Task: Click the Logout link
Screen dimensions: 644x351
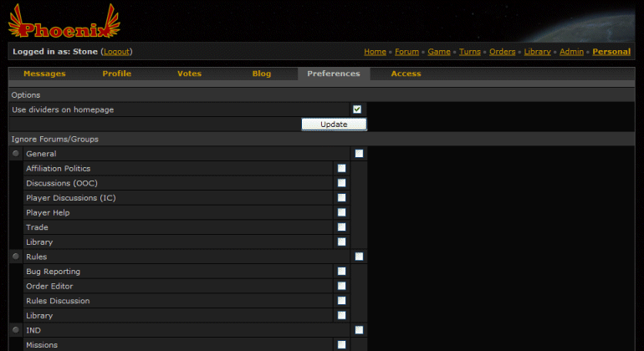Action: click(x=116, y=52)
